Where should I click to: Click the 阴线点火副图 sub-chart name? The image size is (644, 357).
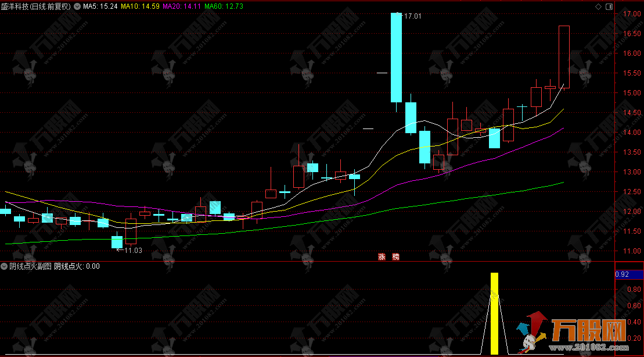point(30,266)
